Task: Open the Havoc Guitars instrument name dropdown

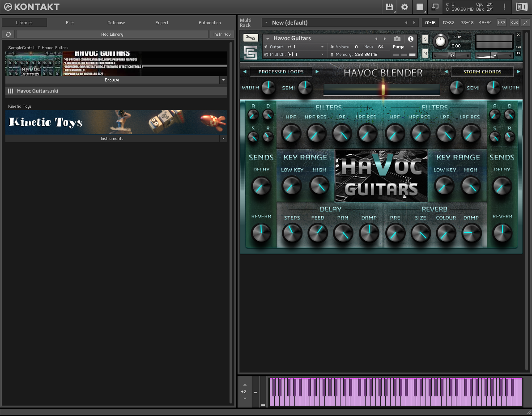Action: [268, 38]
